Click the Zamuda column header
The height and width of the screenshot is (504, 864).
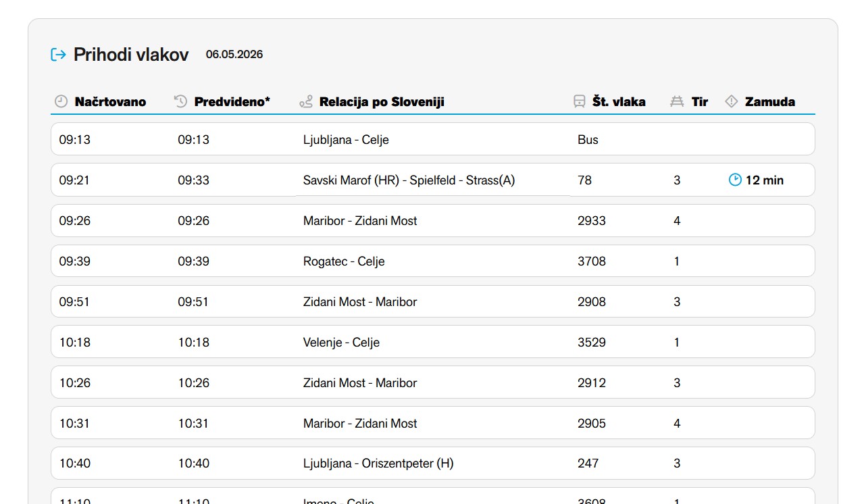[x=769, y=102]
